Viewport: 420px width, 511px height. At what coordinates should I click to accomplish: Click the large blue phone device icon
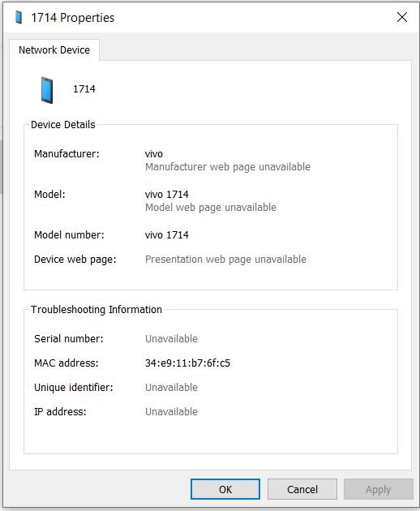click(x=47, y=90)
